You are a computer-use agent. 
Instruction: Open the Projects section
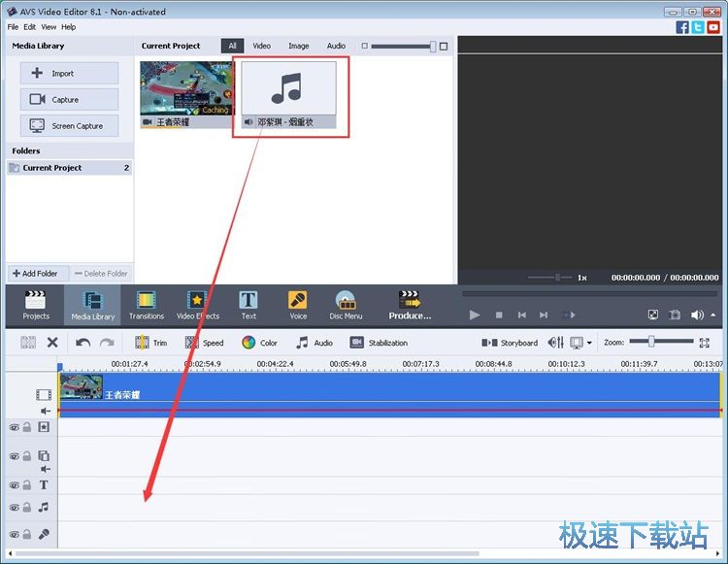pos(36,306)
